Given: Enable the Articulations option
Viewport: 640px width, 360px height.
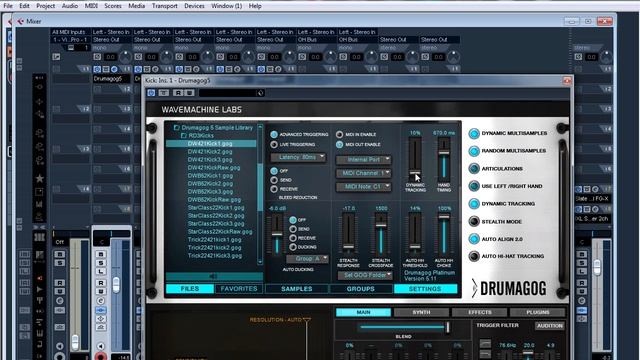Looking at the screenshot, I should (474, 169).
